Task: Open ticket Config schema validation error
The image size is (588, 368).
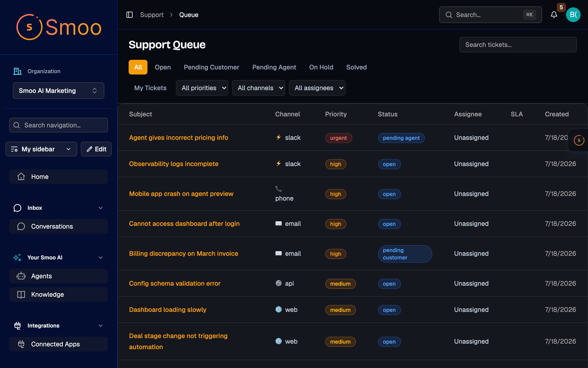Action: click(175, 283)
